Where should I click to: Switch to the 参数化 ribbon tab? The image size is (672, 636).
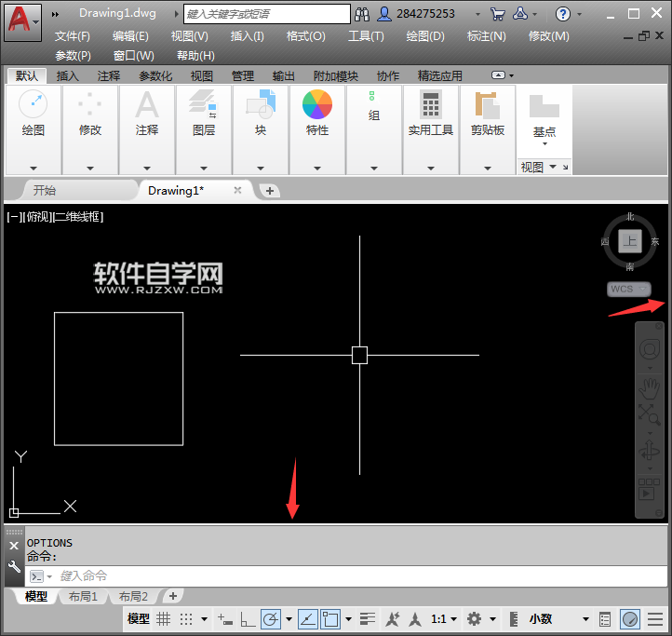coord(155,76)
